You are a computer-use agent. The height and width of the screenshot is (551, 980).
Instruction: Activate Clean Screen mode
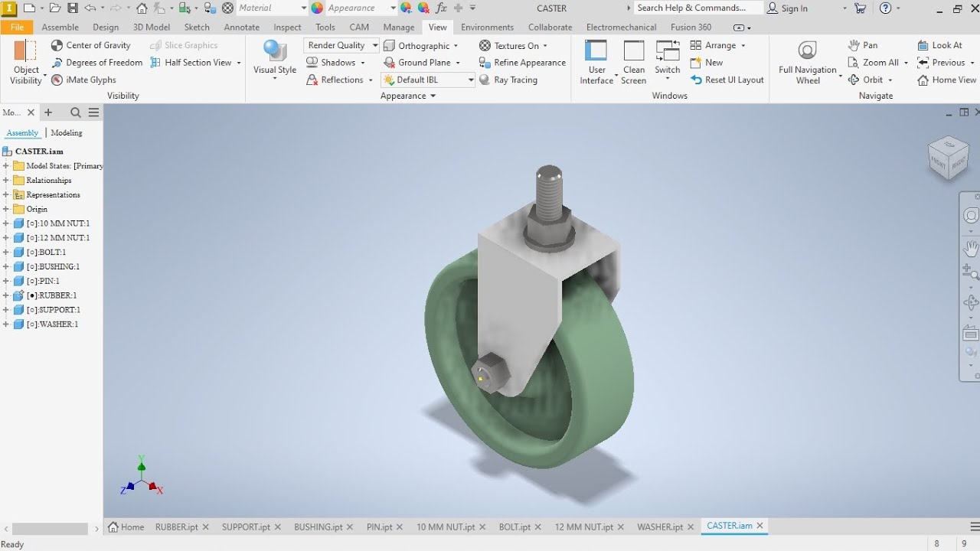tap(634, 63)
